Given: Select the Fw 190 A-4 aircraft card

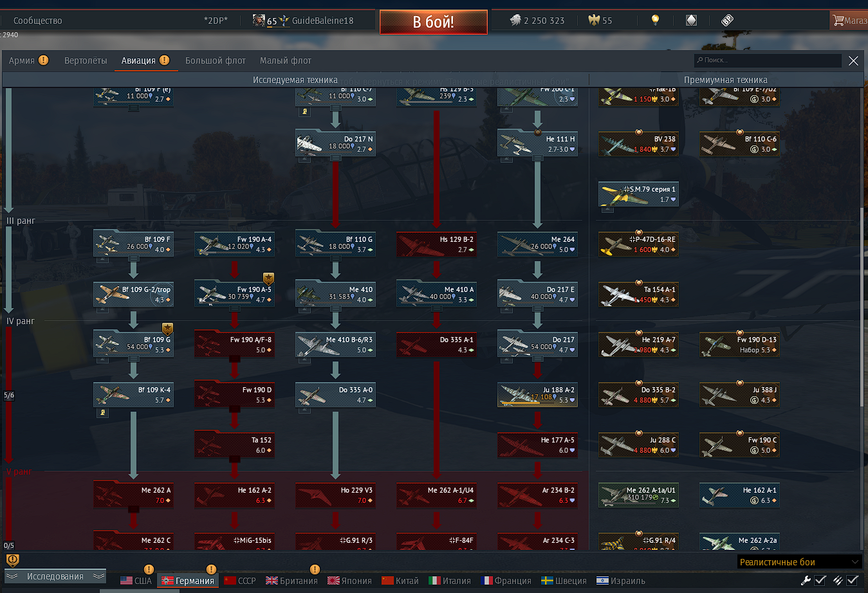Looking at the screenshot, I should (x=235, y=244).
